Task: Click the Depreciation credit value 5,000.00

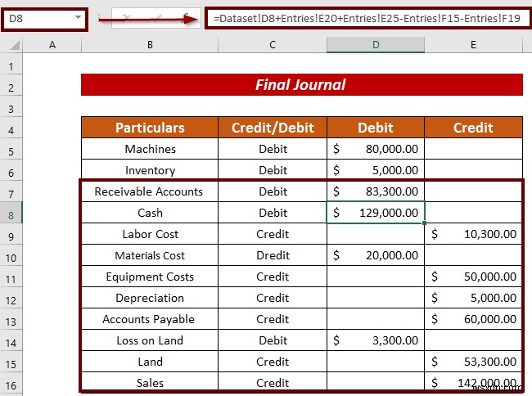Action: (x=473, y=298)
